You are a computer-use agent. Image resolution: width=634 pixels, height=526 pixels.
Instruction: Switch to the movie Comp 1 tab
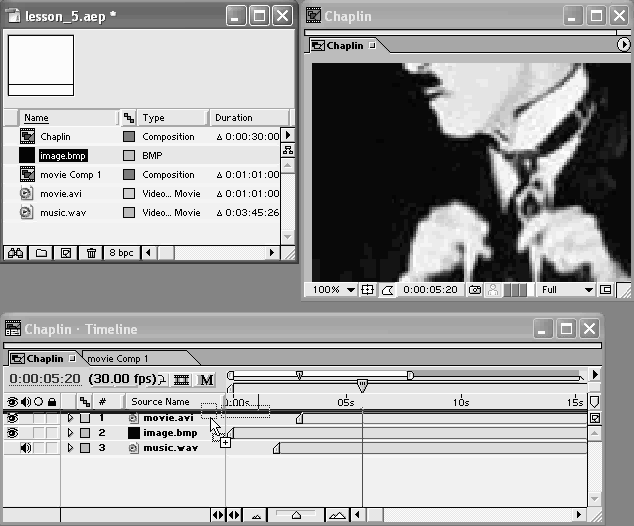(x=118, y=358)
